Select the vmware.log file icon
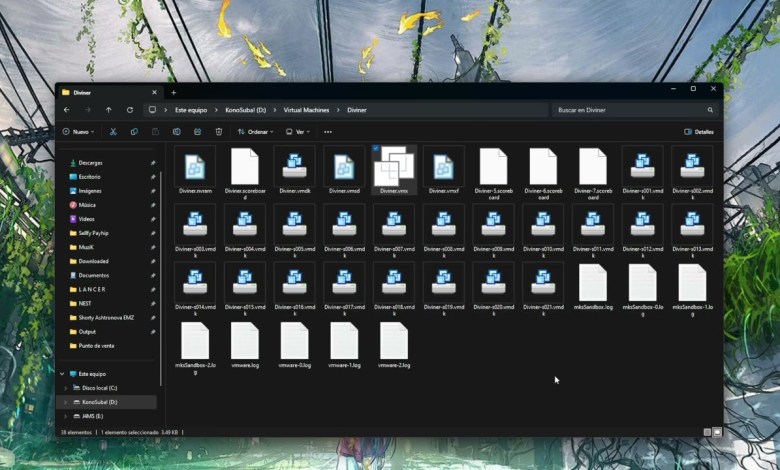This screenshot has width=780, height=470. click(245, 341)
